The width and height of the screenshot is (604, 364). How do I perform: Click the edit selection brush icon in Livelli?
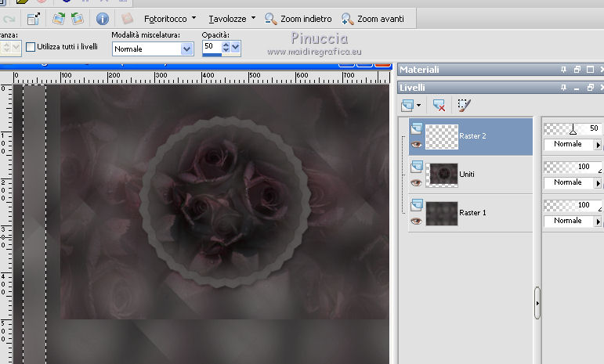tap(465, 104)
